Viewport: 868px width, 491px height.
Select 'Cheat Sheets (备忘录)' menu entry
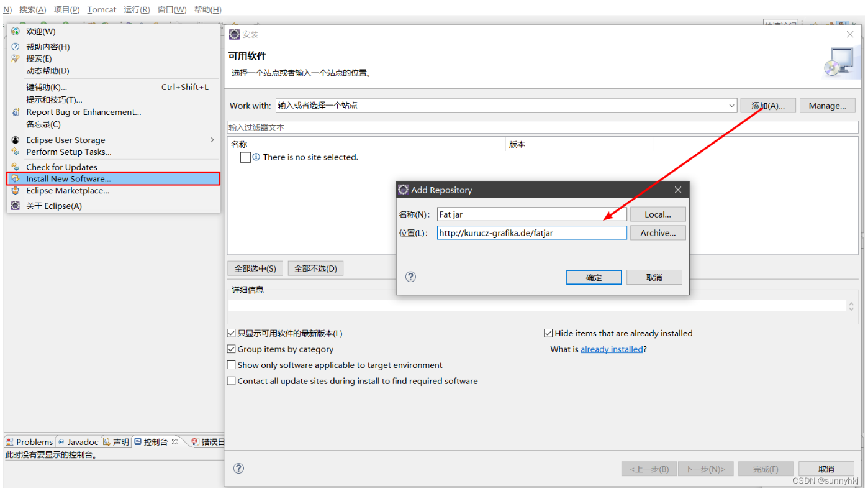coord(114,124)
